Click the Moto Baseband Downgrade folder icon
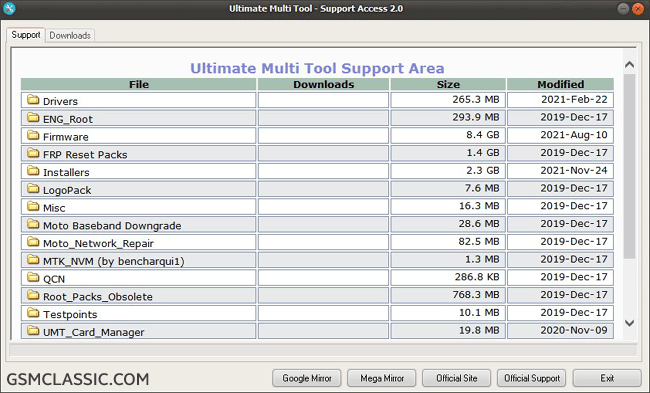 pyautogui.click(x=33, y=224)
